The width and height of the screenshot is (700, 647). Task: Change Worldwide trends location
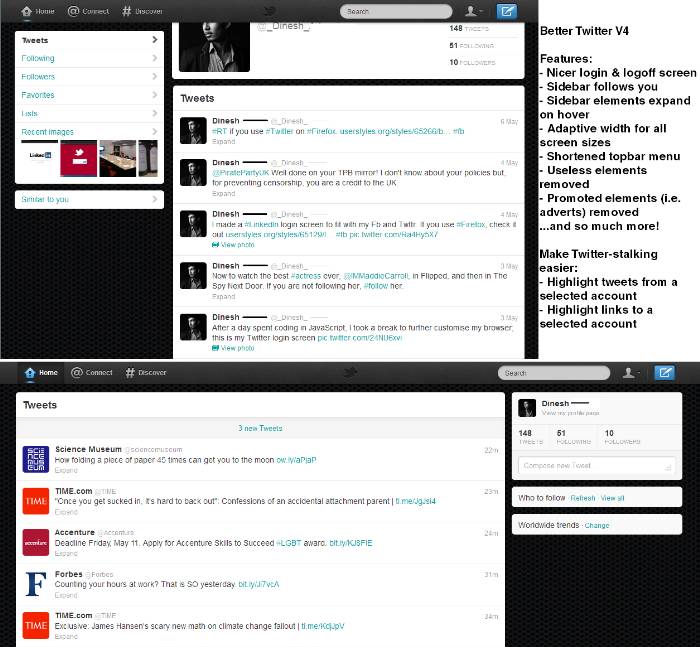(x=597, y=526)
